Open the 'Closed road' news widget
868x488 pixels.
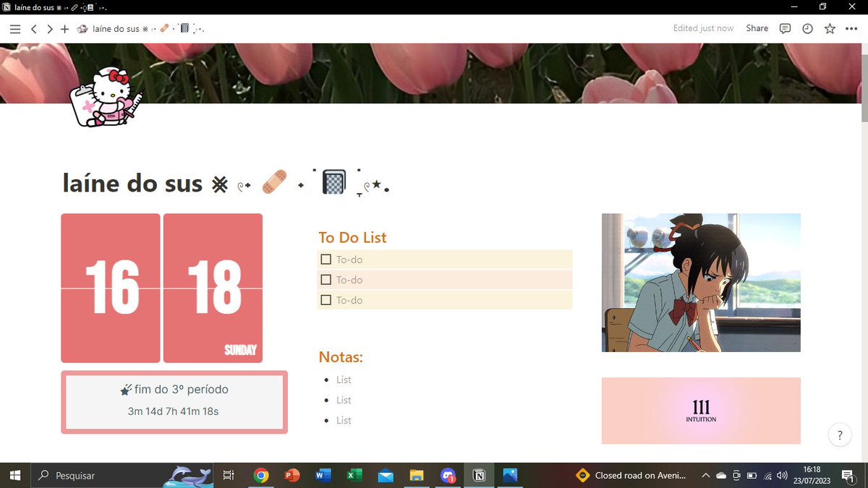coord(630,476)
